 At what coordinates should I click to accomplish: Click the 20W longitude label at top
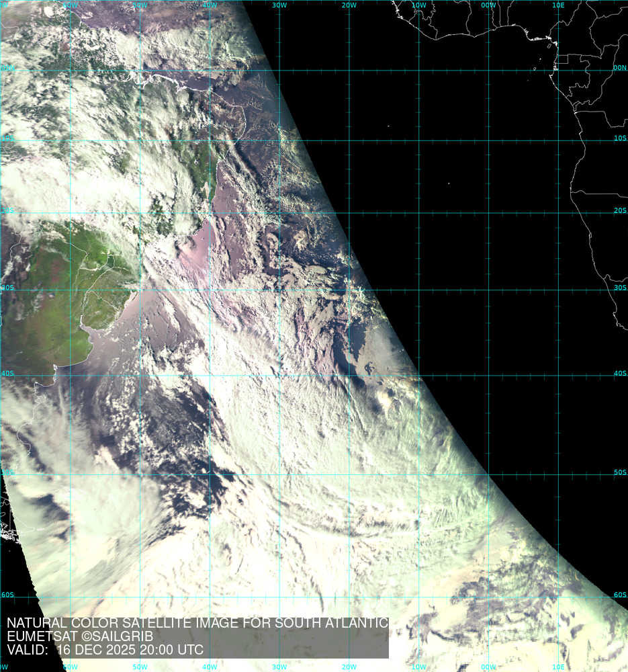click(349, 5)
